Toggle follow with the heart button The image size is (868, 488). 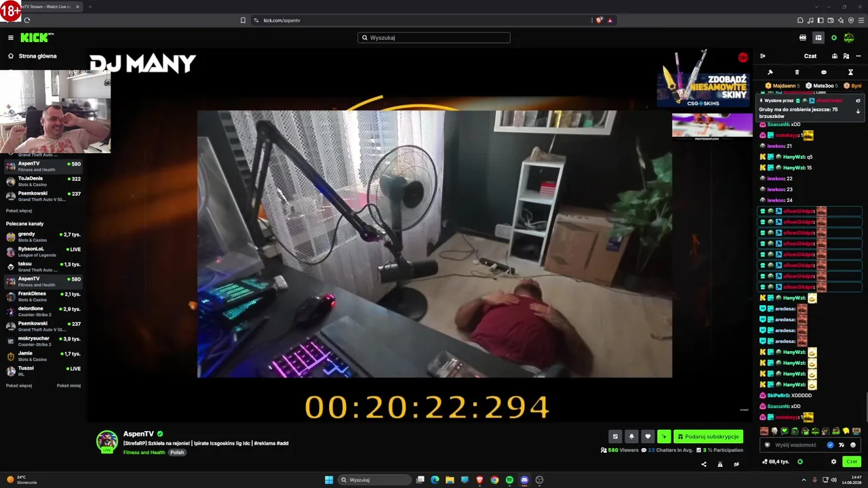[x=648, y=436]
